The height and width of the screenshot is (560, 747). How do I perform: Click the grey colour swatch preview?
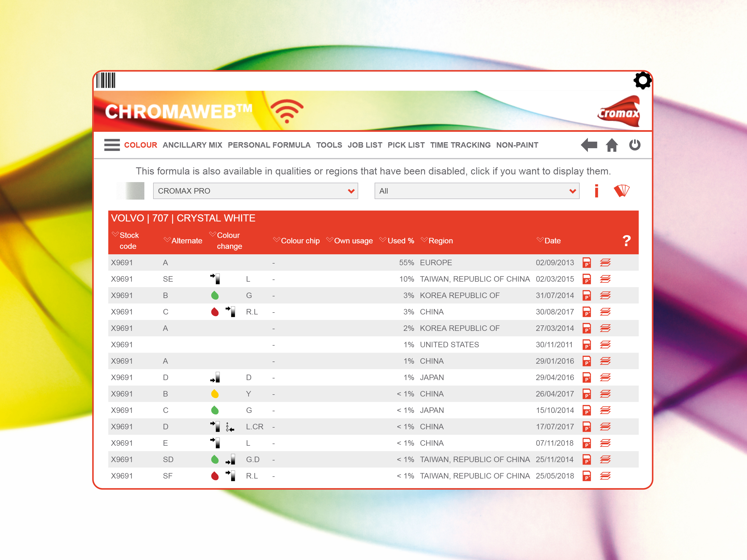pos(130,191)
